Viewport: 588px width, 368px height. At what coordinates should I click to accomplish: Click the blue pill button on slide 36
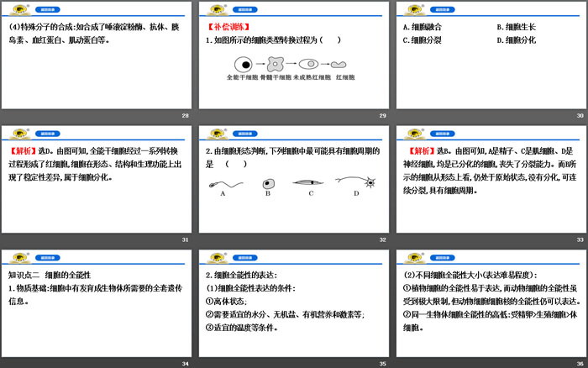tap(443, 258)
